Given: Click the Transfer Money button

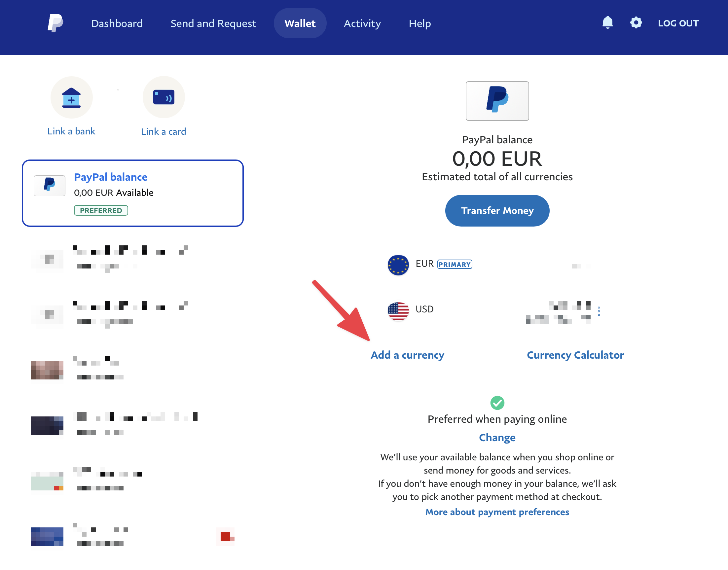Looking at the screenshot, I should (x=497, y=210).
